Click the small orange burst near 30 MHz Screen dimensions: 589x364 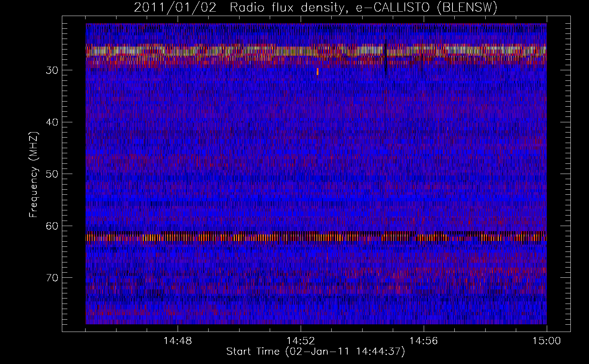click(x=317, y=71)
